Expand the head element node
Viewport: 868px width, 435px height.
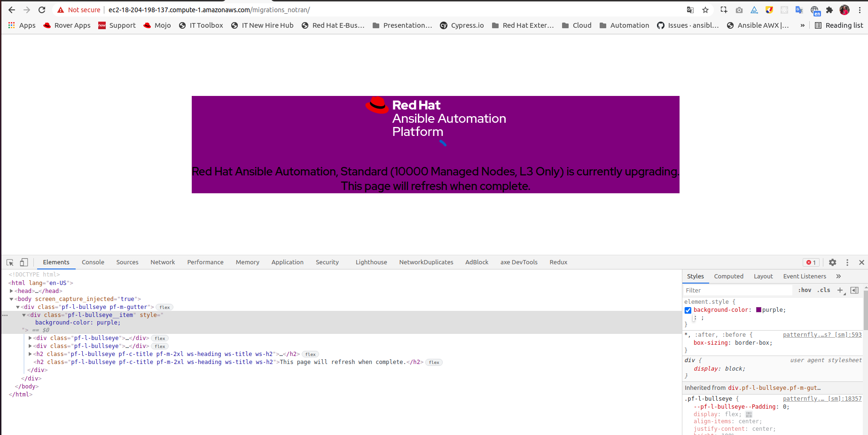(11, 291)
